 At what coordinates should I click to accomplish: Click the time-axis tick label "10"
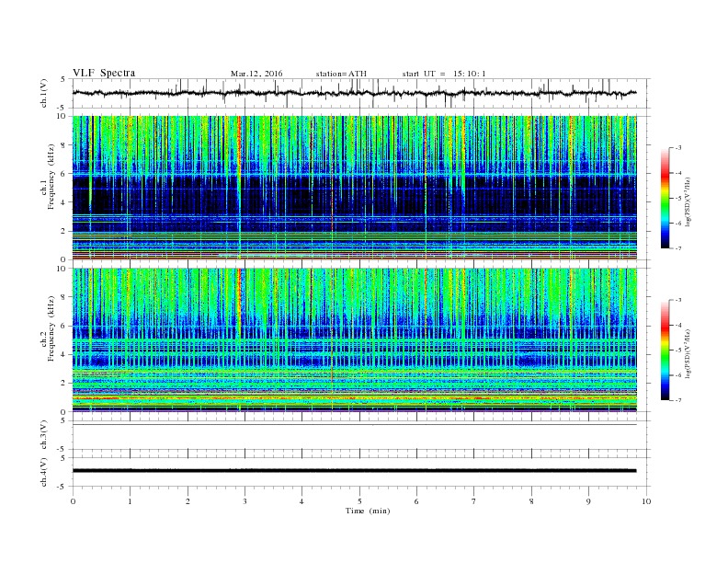646,501
